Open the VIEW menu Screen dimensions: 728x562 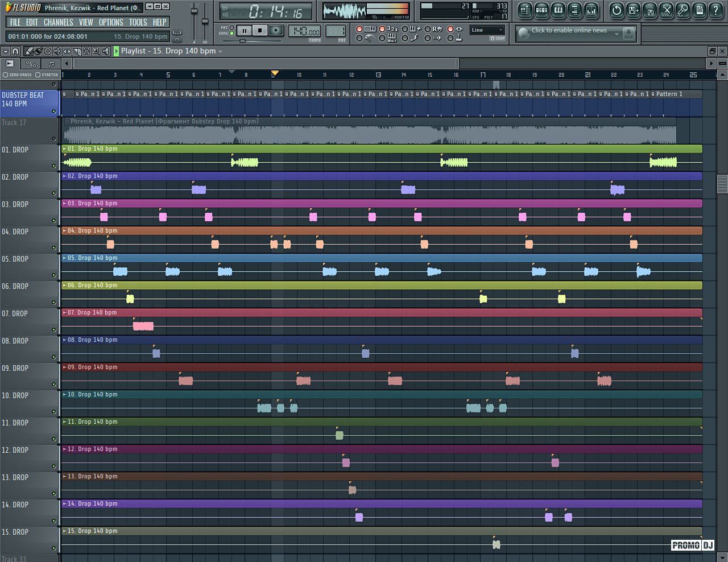point(86,22)
